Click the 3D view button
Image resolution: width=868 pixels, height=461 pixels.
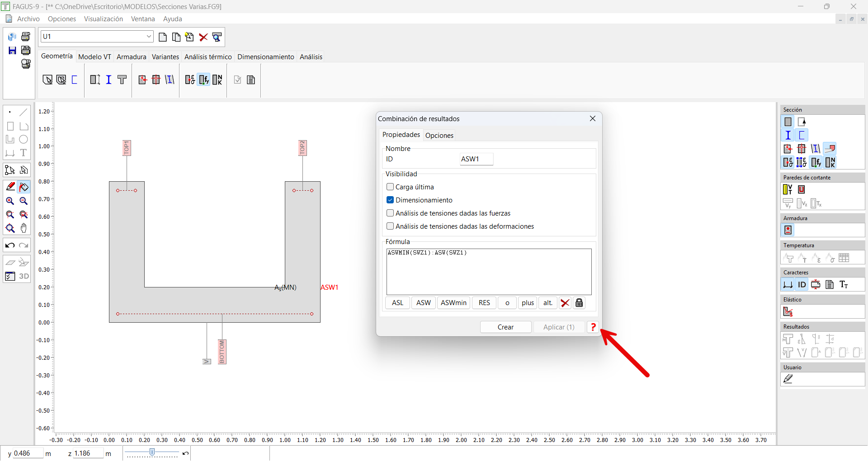point(24,276)
